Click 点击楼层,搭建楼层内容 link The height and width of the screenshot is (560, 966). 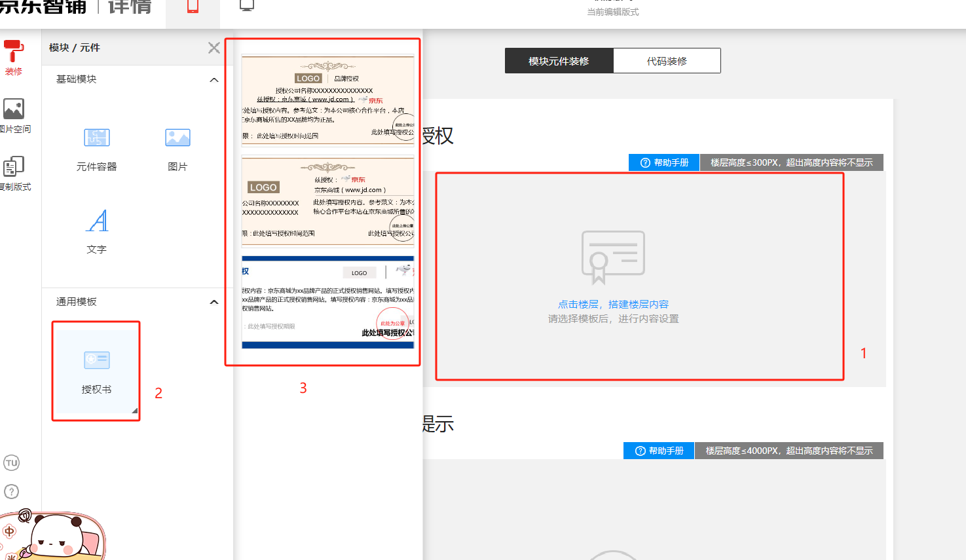(613, 305)
